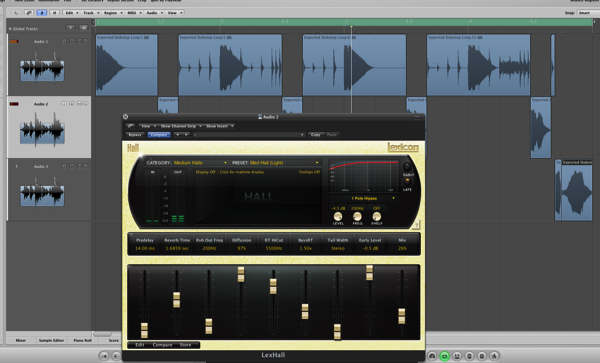Open the Audio menu
The height and width of the screenshot is (363, 600).
[x=154, y=13]
